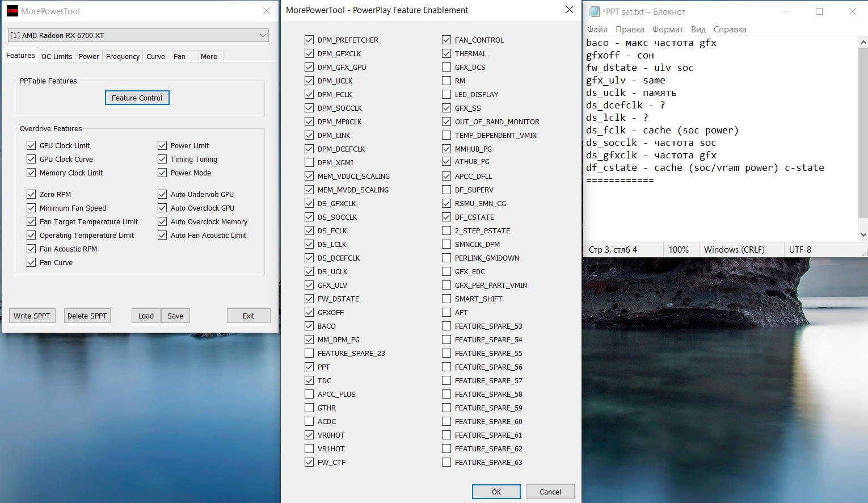Uncheck DPM_PREFETCHER feature
The height and width of the screenshot is (503, 868).
tap(309, 40)
